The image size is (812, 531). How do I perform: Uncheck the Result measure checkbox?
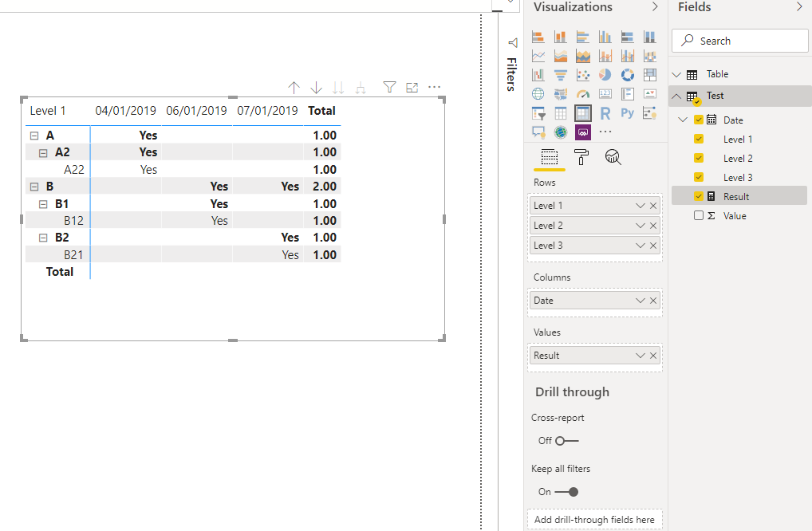699,196
